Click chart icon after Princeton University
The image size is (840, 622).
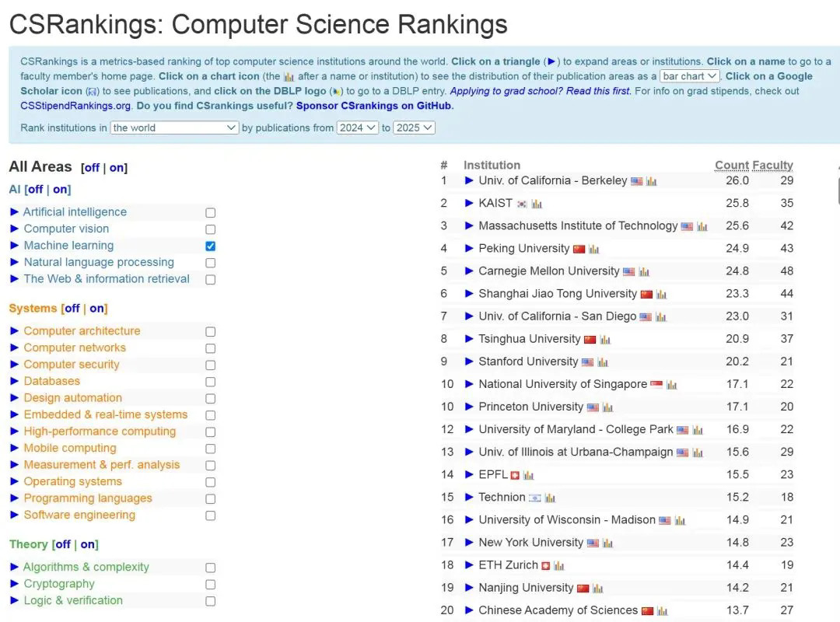(x=608, y=407)
